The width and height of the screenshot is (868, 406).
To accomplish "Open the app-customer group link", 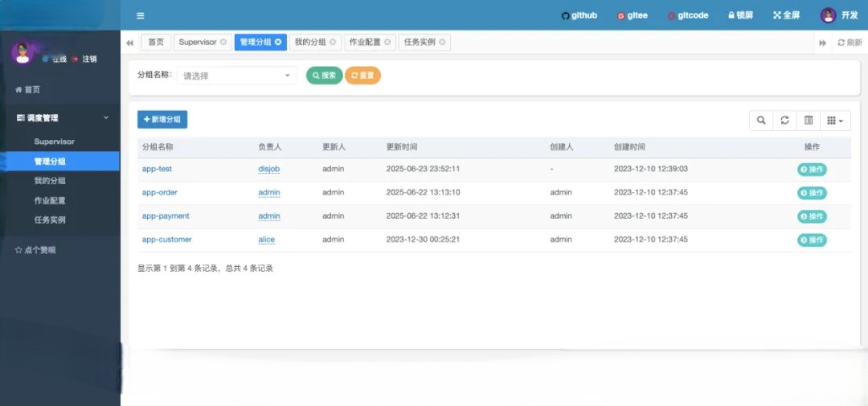I will (166, 240).
